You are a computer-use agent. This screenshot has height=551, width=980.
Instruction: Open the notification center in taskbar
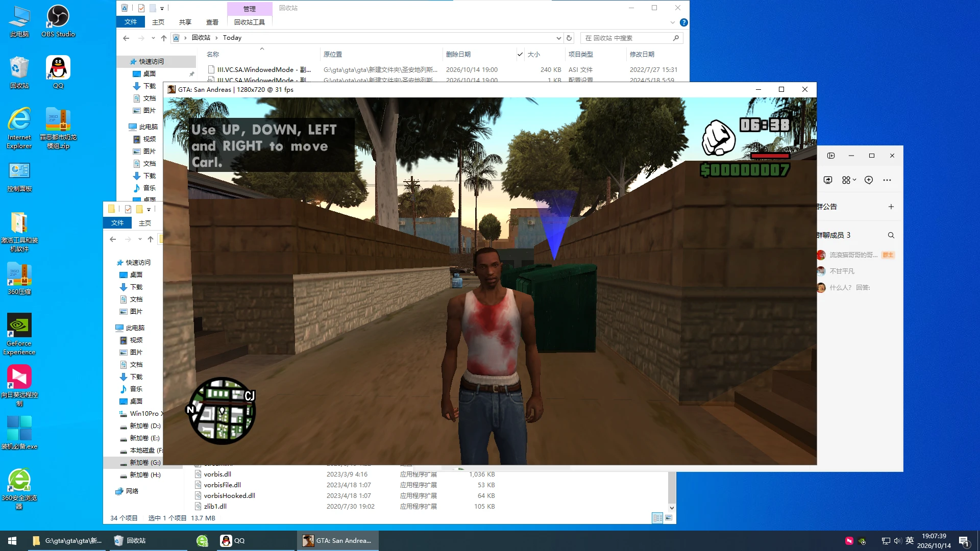click(964, 541)
